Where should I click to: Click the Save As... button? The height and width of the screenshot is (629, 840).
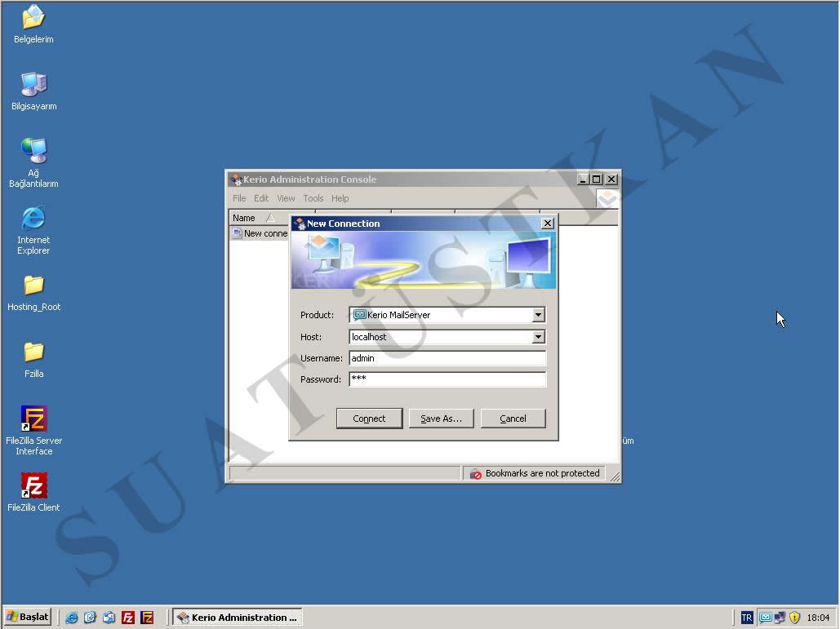tap(441, 419)
